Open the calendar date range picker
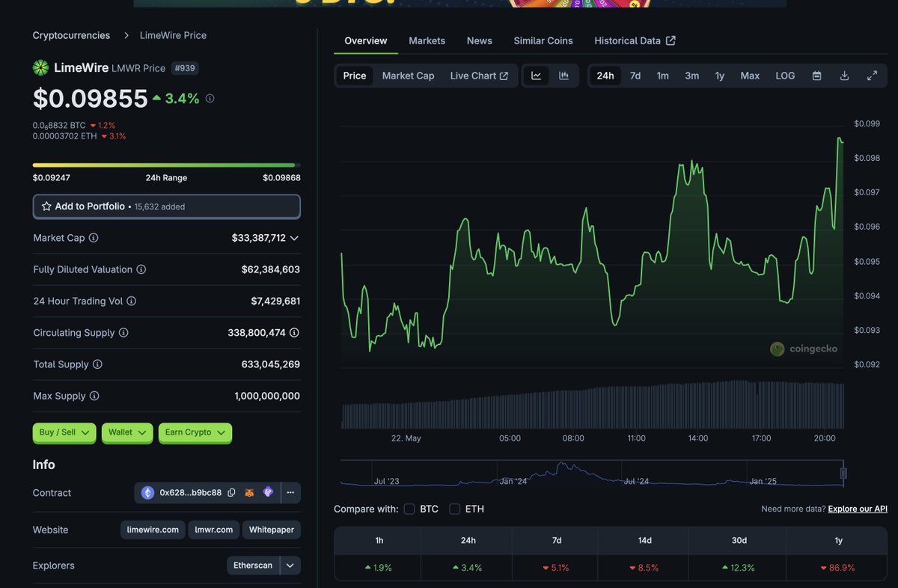The height and width of the screenshot is (588, 898). click(x=817, y=76)
